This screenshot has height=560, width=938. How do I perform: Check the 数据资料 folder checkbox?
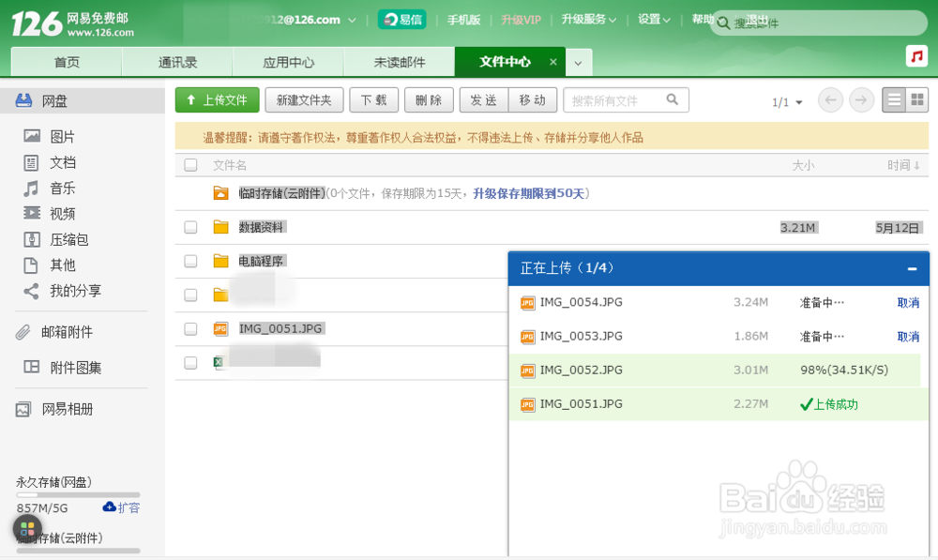[191, 227]
